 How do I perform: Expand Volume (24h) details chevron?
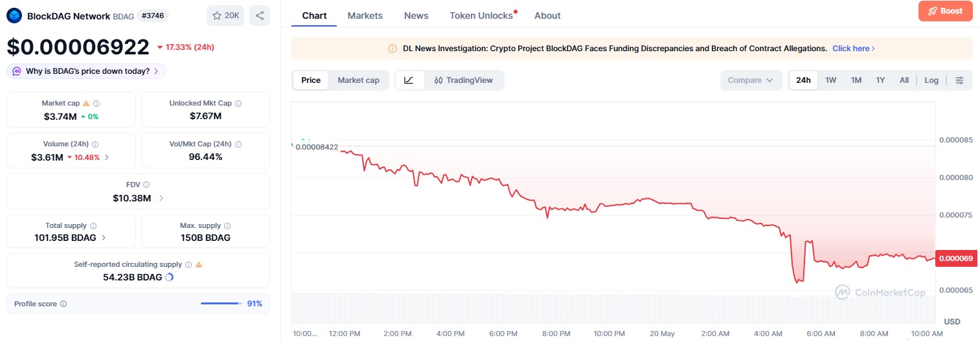click(107, 157)
